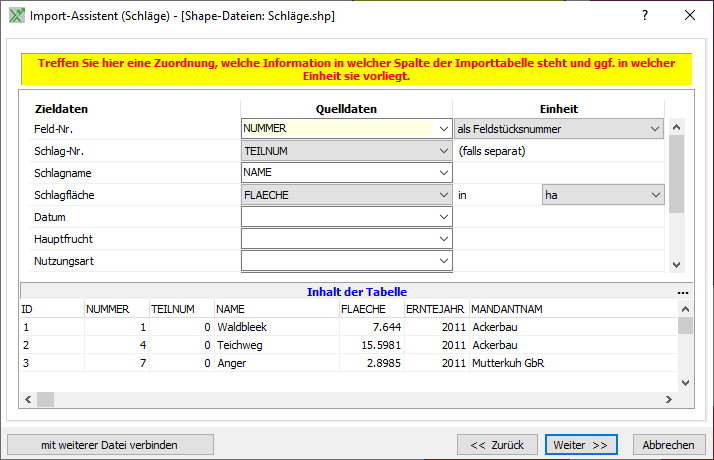
Task: Expand the 'als Feldstücksnummer' unit dropdown
Action: tap(655, 129)
